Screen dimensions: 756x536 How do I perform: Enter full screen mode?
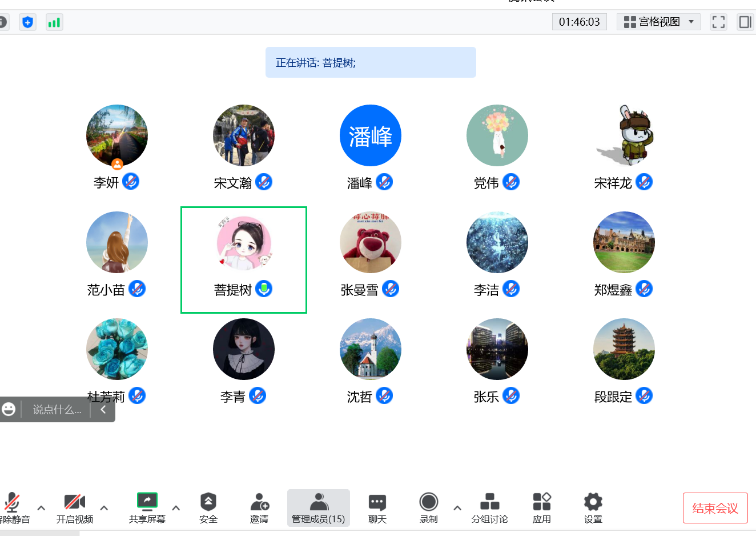point(718,22)
